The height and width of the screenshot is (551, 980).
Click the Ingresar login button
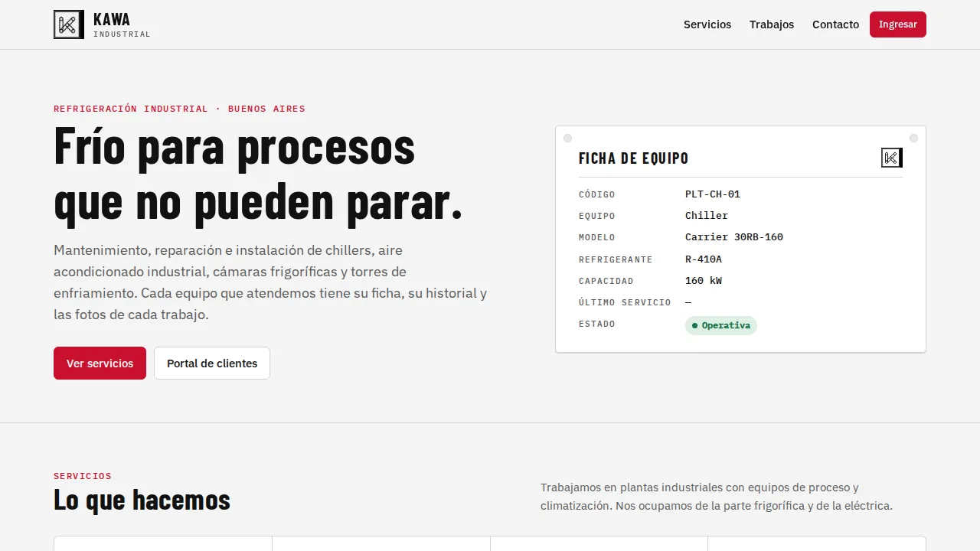pos(898,24)
